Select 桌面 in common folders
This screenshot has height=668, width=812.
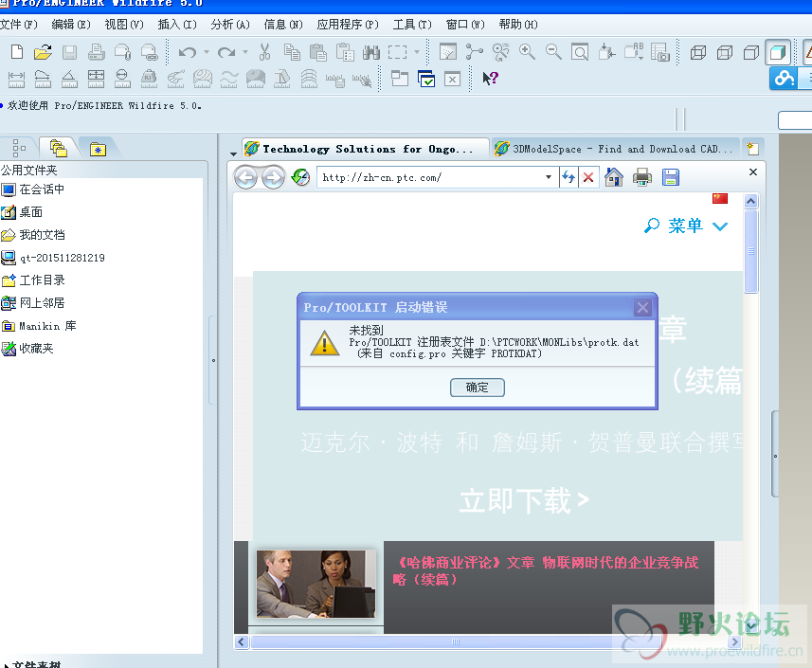coord(22,212)
